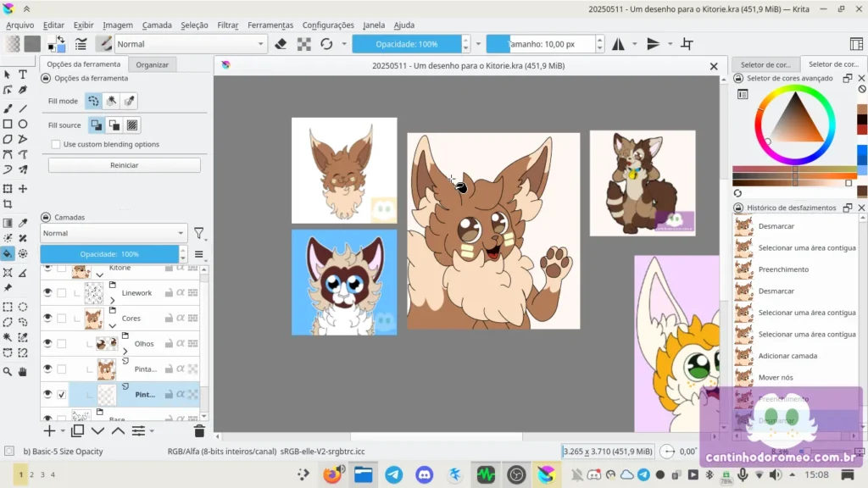Duplicate the layer using copy icon
The width and height of the screenshot is (868, 488).
pos(77,430)
